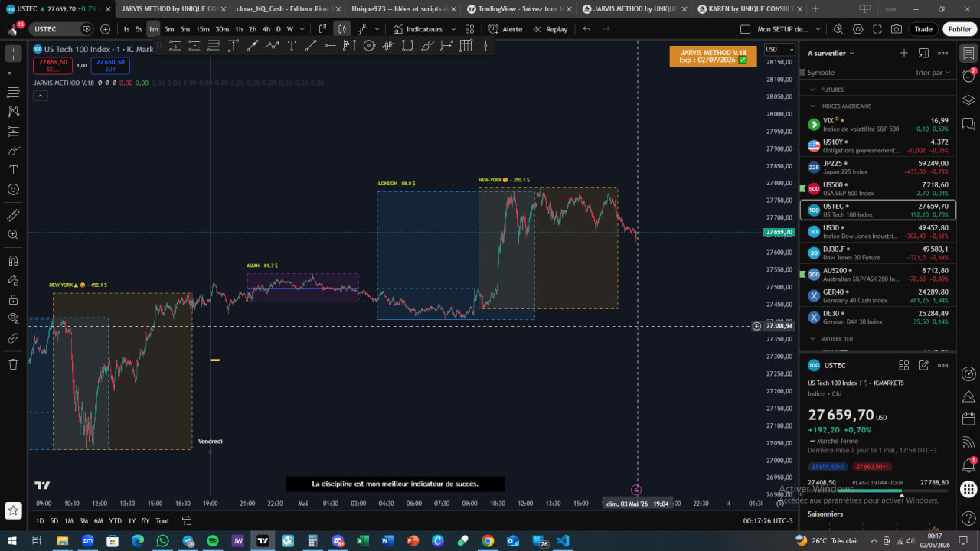Select VIX row in watchlist

[x=877, y=124]
